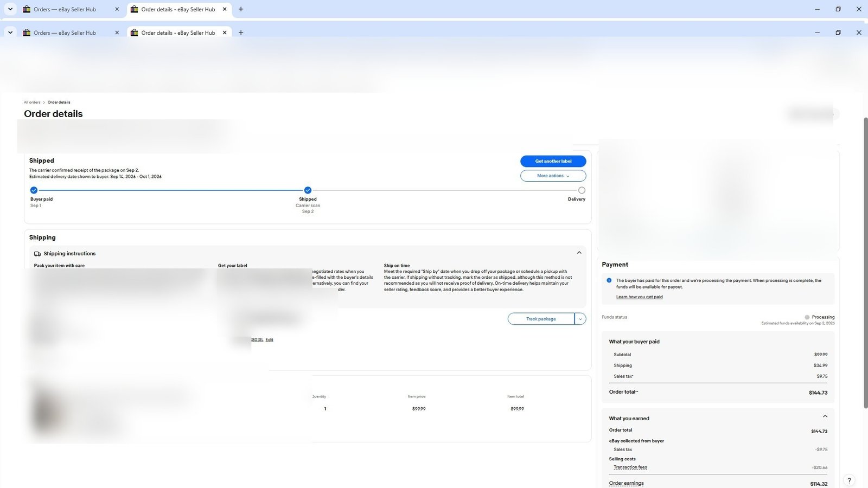
Task: Open Learn how you get paid link
Action: click(639, 297)
